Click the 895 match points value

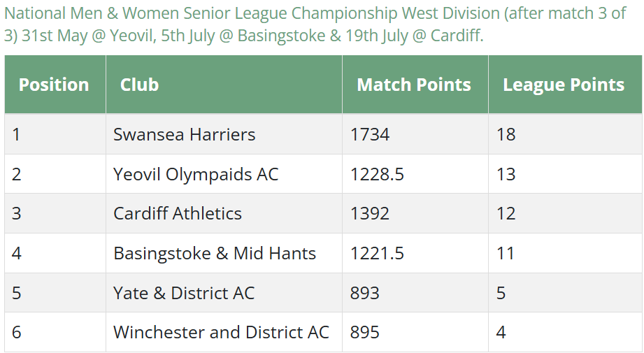click(x=365, y=332)
